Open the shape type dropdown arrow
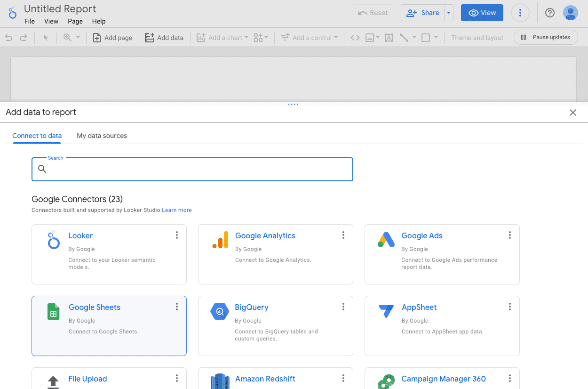Image resolution: width=588 pixels, height=389 pixels. (436, 38)
